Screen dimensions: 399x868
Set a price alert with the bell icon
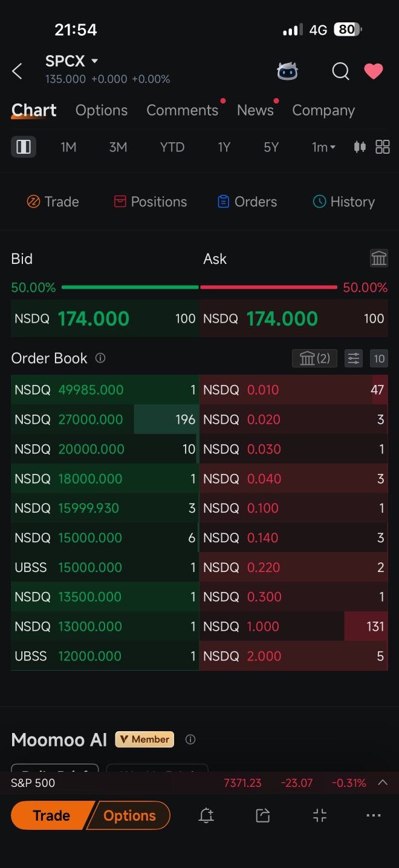tap(206, 815)
